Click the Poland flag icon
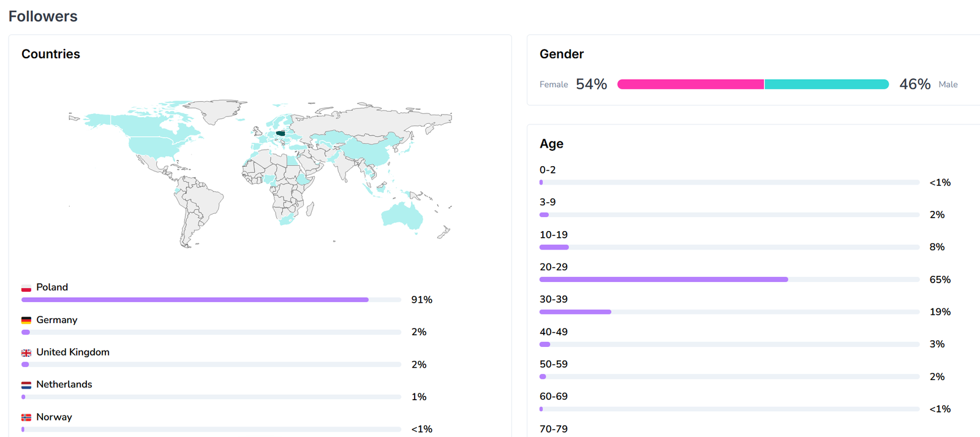 click(x=26, y=288)
